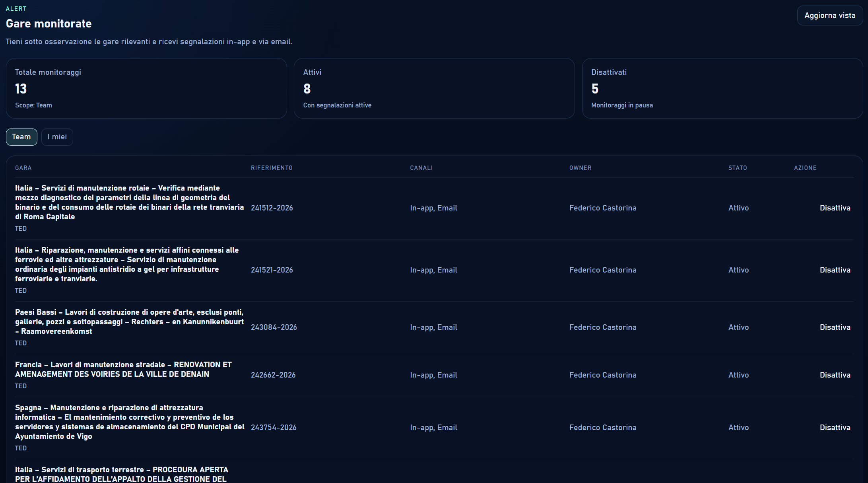Click reference number 243754-2026

(x=274, y=427)
